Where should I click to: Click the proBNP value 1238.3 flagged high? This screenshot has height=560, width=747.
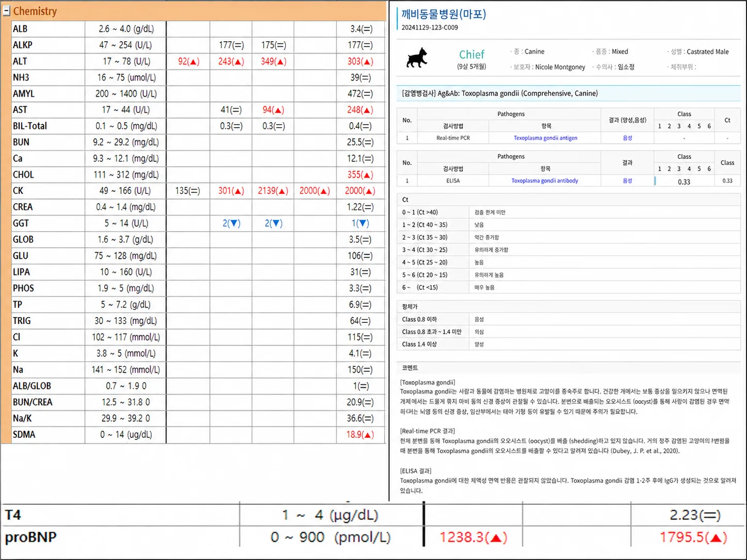[474, 537]
